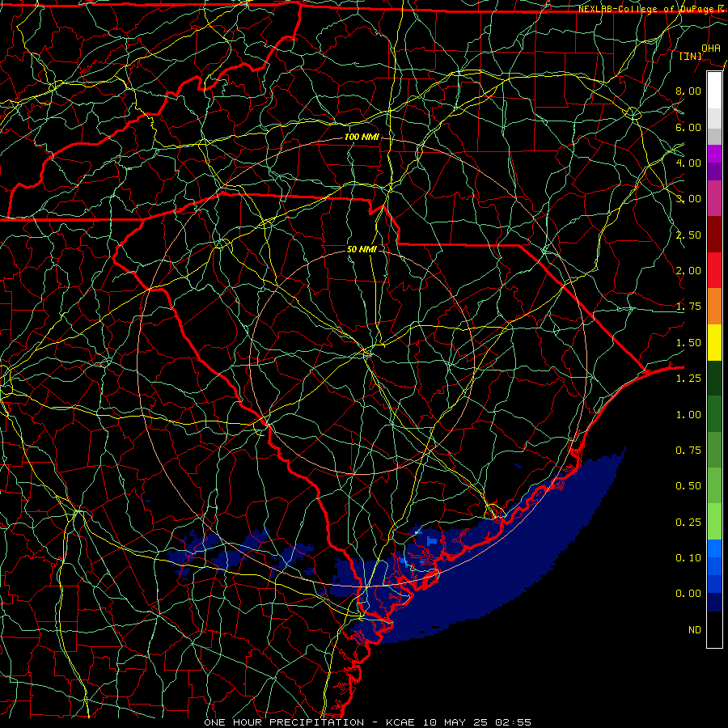This screenshot has width=728, height=728.
Task: Click the 100 NMI range ring label
Action: pyautogui.click(x=362, y=137)
